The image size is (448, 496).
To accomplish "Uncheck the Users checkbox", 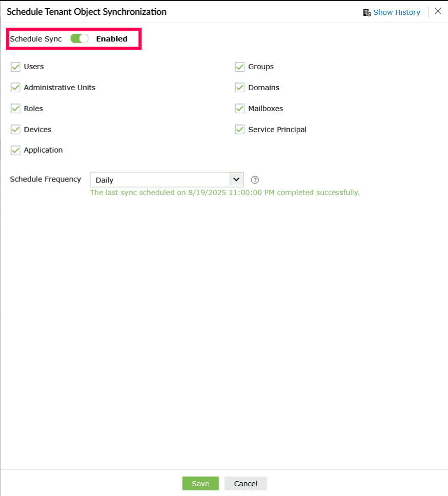I will pyautogui.click(x=15, y=67).
